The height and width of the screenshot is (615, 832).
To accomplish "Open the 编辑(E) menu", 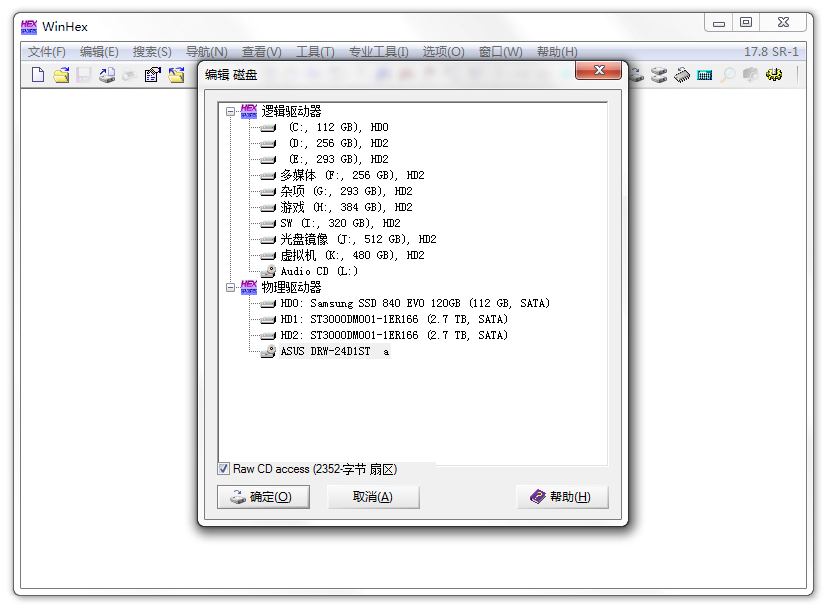I will point(99,52).
